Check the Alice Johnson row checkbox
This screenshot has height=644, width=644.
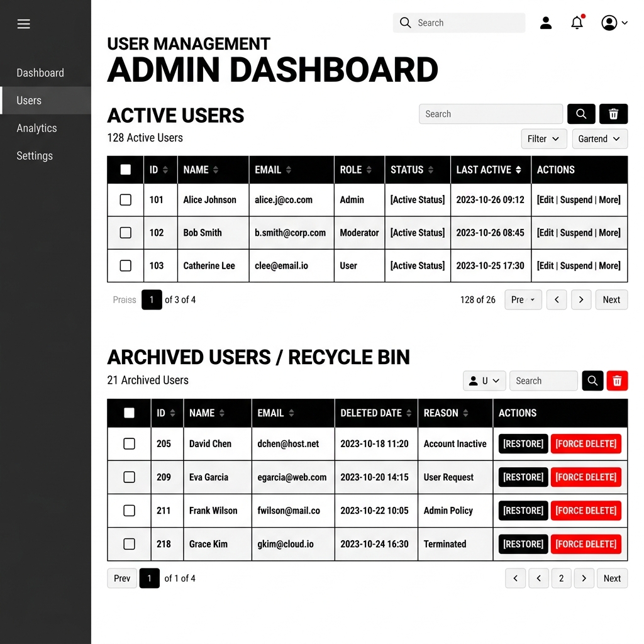pos(126,199)
